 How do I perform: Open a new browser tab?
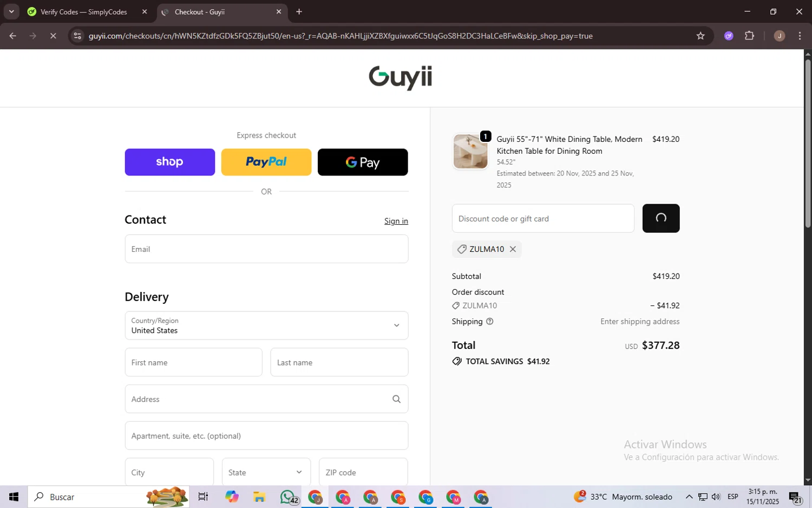pos(299,11)
